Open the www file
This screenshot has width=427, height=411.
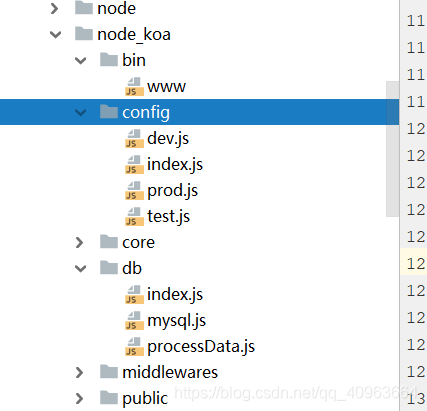pyautogui.click(x=166, y=87)
